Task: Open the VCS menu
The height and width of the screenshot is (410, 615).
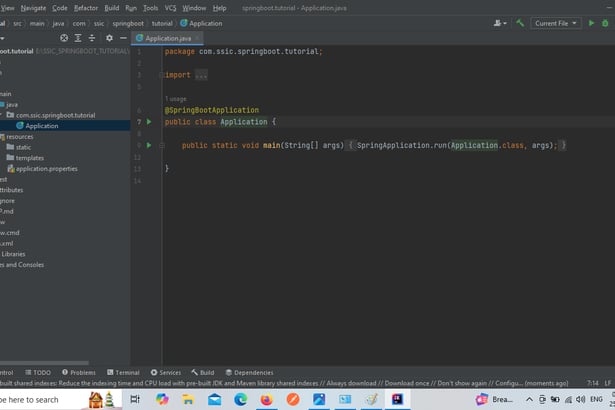Action: coord(170,8)
